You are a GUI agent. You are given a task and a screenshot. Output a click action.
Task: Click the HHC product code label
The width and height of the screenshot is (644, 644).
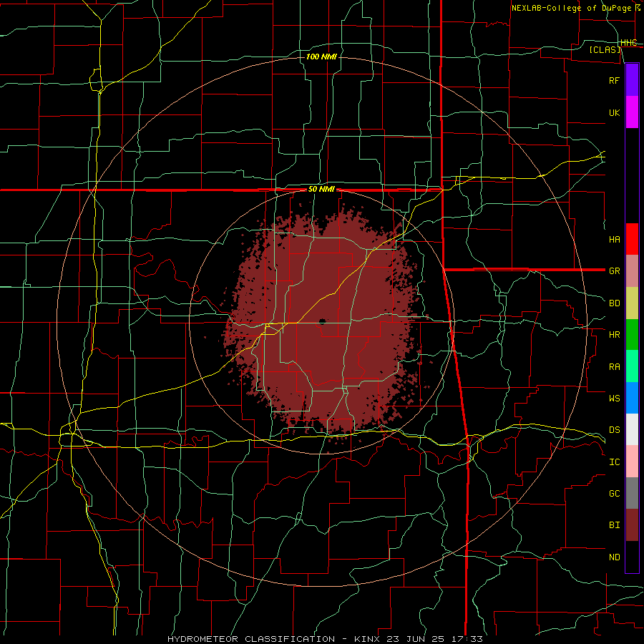pos(628,43)
